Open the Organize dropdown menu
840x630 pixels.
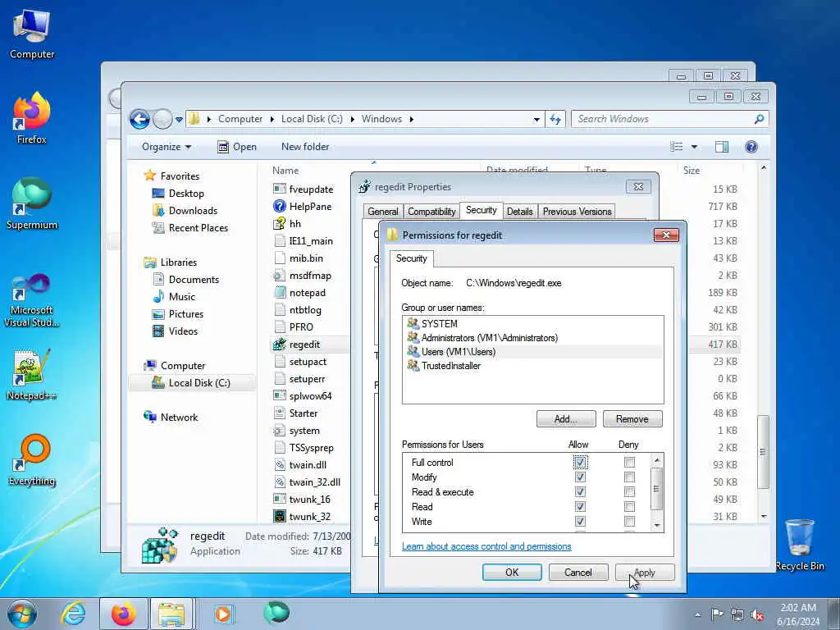click(166, 147)
